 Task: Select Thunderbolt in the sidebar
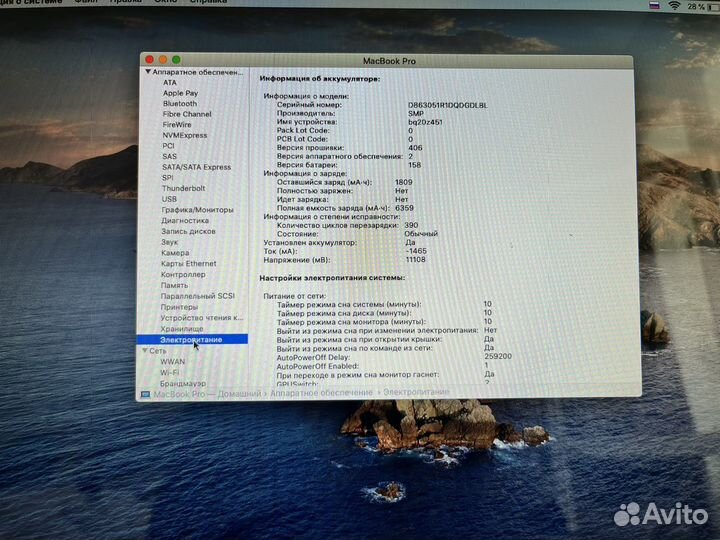click(x=183, y=188)
